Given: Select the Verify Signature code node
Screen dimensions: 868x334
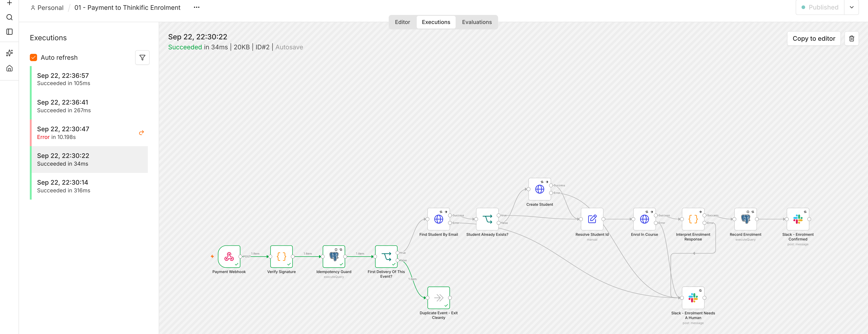Looking at the screenshot, I should (281, 256).
